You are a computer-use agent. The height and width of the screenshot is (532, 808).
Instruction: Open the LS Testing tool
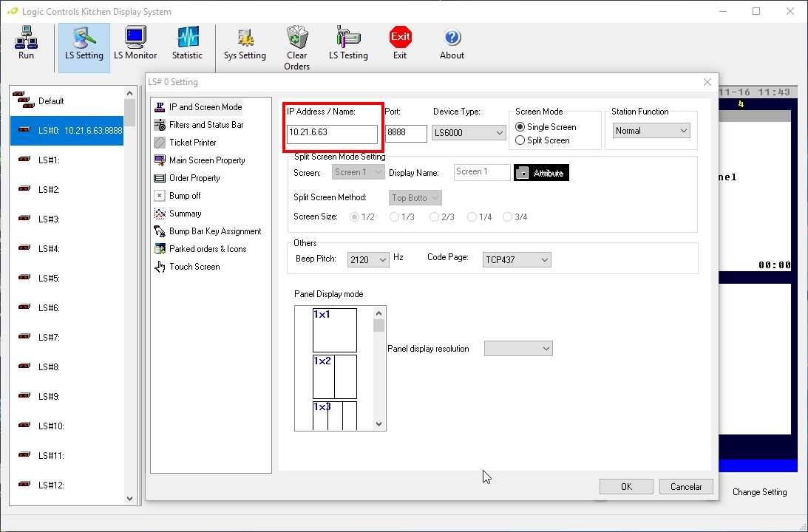[348, 44]
